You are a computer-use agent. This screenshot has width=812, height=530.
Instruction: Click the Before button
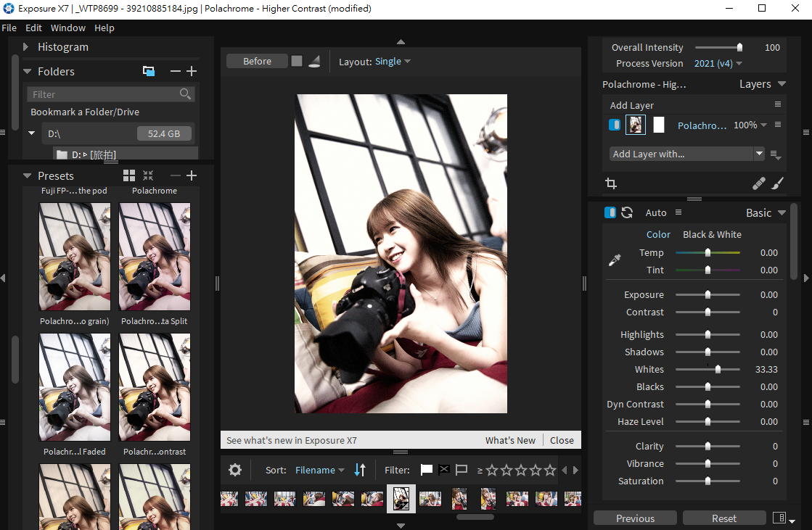[257, 61]
